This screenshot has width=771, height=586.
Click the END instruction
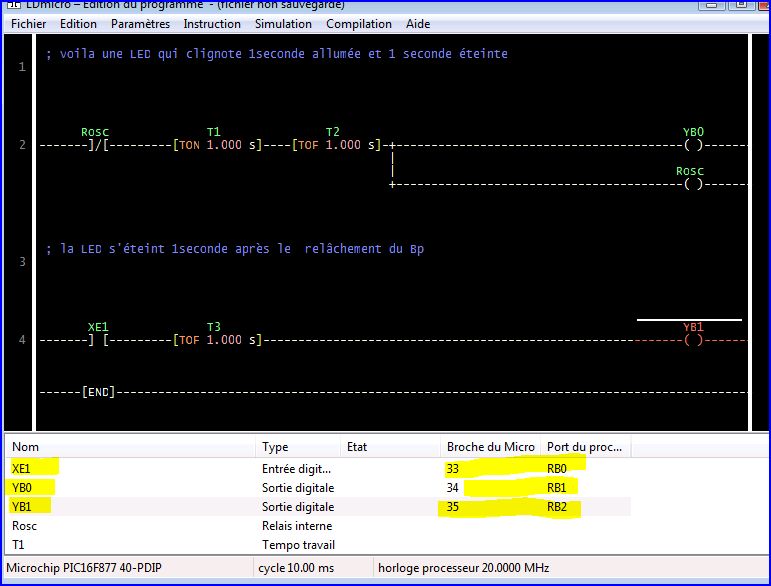[x=98, y=392]
